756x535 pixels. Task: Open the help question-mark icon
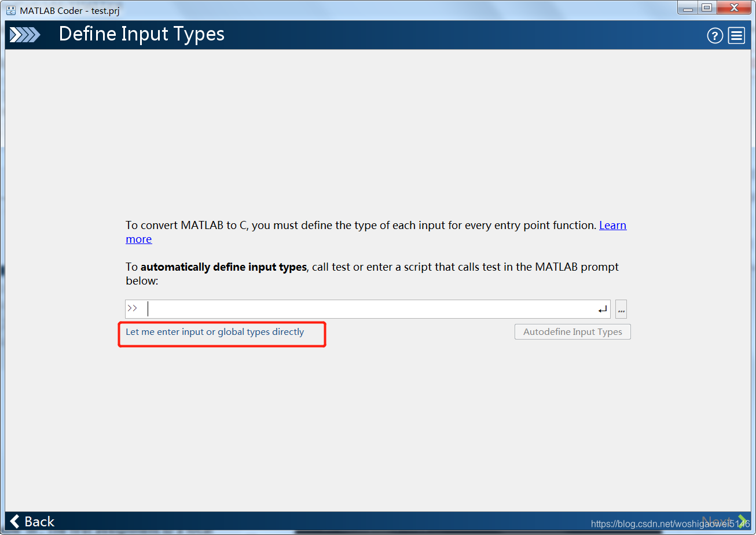[715, 36]
